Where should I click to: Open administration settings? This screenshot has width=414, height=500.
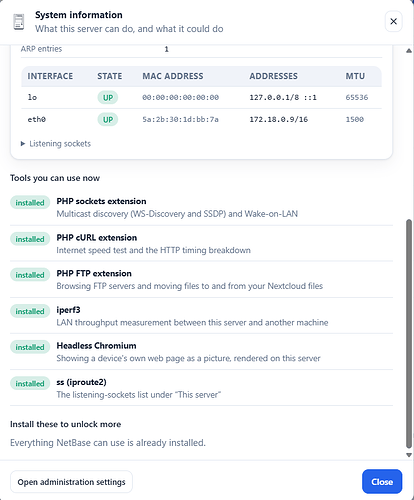point(71,482)
